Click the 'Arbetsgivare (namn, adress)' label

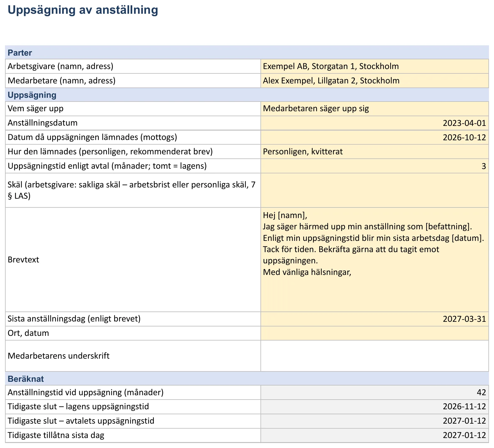(61, 66)
